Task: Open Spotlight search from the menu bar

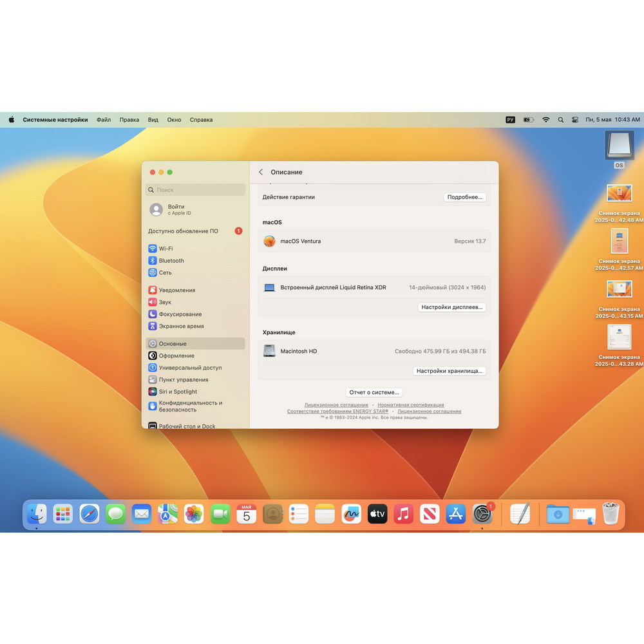Action: click(x=561, y=120)
